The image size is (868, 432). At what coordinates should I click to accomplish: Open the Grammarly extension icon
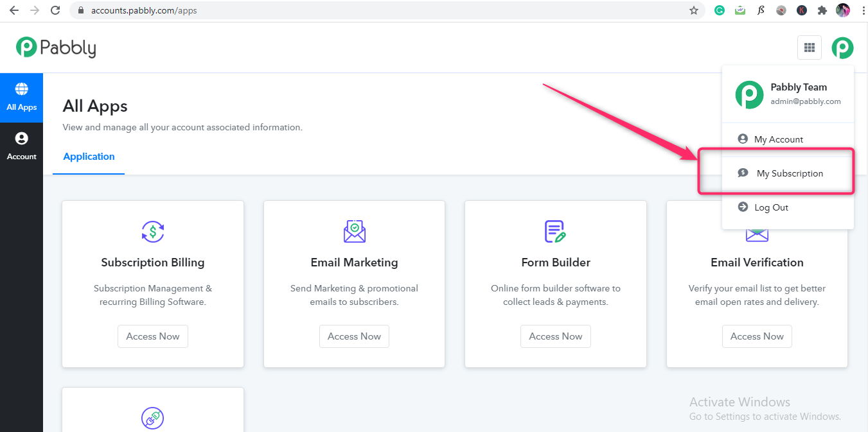click(720, 10)
